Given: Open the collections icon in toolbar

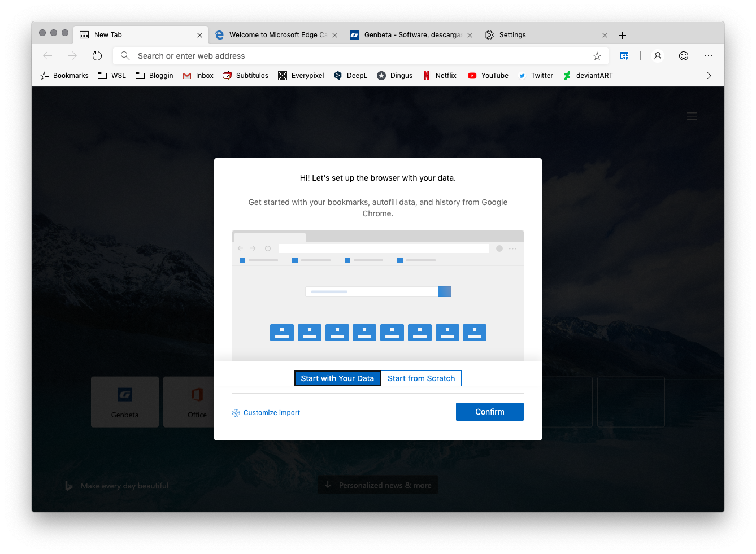Looking at the screenshot, I should point(624,56).
